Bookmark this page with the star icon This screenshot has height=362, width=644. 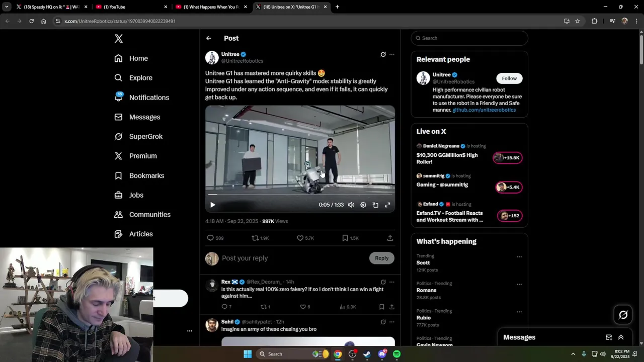pos(578,21)
